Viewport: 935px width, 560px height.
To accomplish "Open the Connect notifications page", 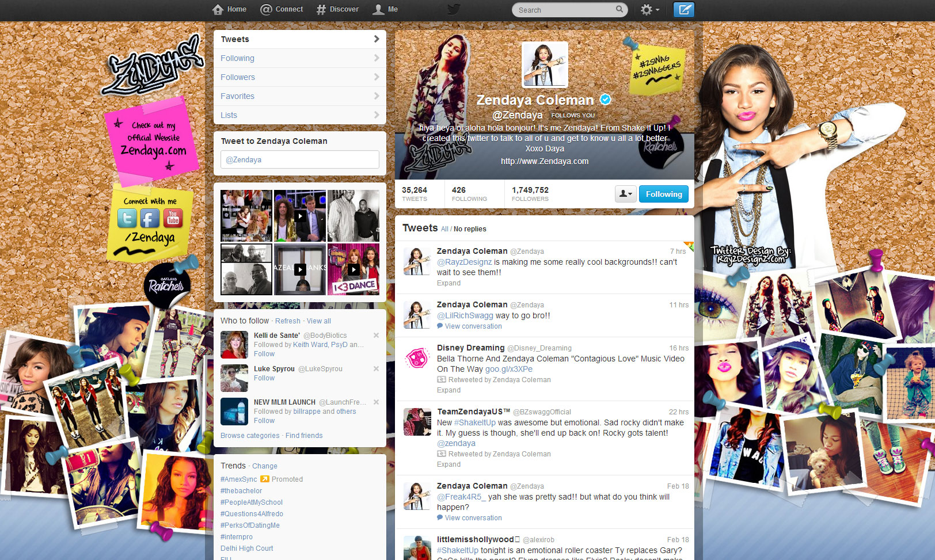I will 282,9.
